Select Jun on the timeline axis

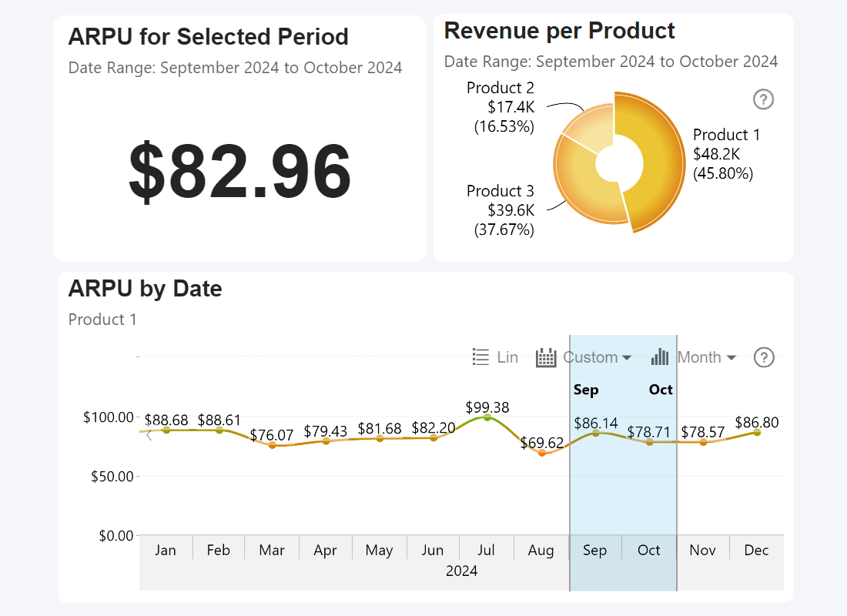433,550
